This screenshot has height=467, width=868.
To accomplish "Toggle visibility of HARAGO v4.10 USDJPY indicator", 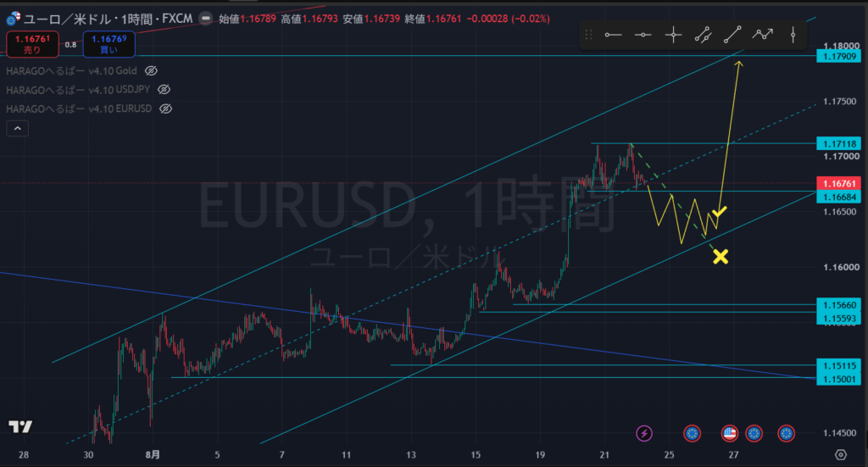I will [164, 90].
